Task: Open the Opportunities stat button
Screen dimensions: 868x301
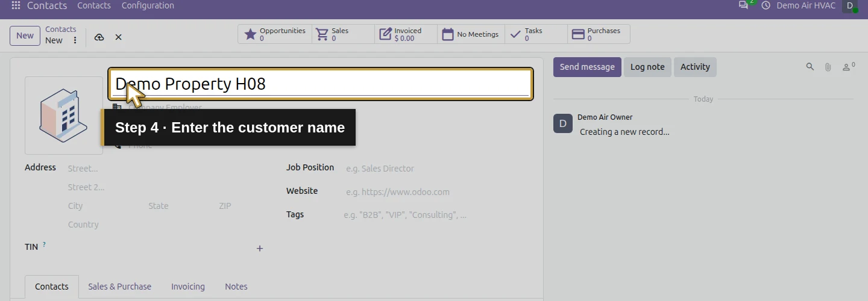Action: pyautogui.click(x=275, y=34)
